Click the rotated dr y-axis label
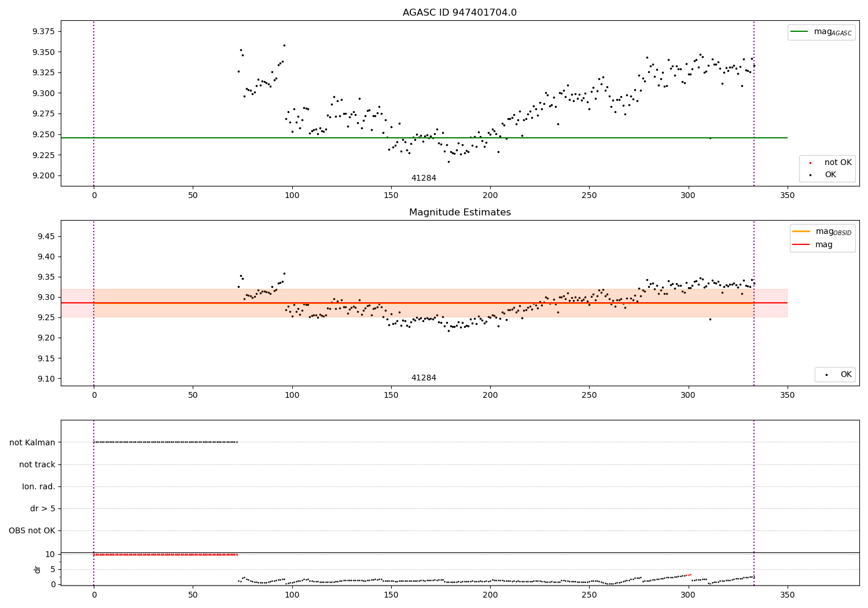This screenshot has height=608, width=868. coord(38,569)
